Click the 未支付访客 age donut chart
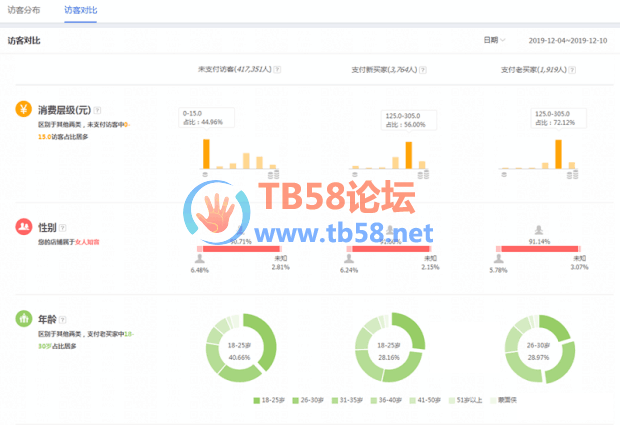This screenshot has height=425, width=620. pos(239,347)
